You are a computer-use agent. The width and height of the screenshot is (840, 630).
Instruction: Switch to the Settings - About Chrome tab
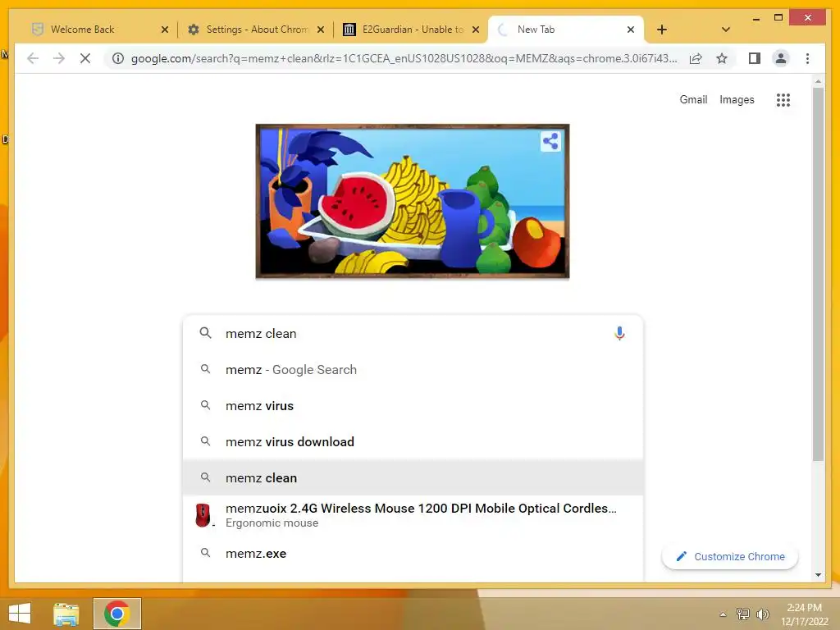click(x=256, y=30)
